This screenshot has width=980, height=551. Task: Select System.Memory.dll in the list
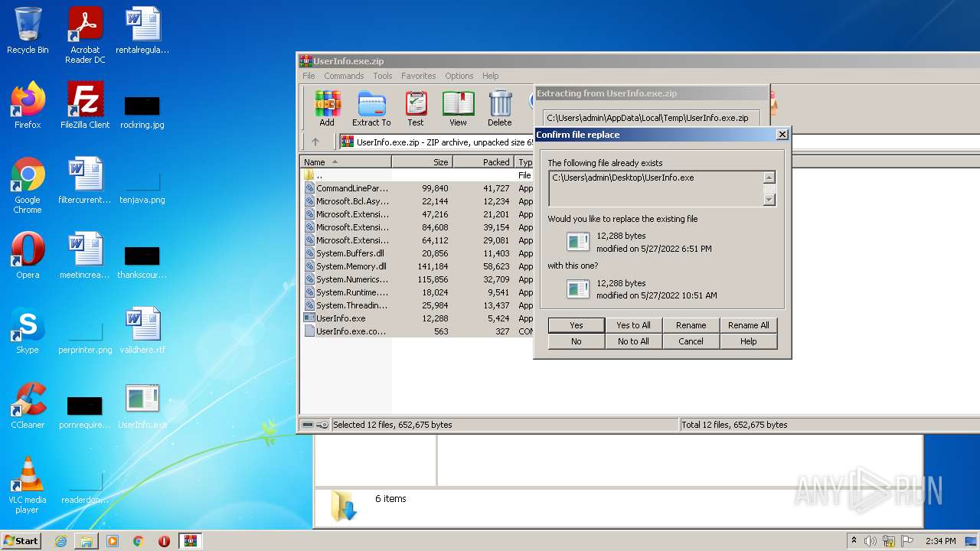(x=418, y=266)
